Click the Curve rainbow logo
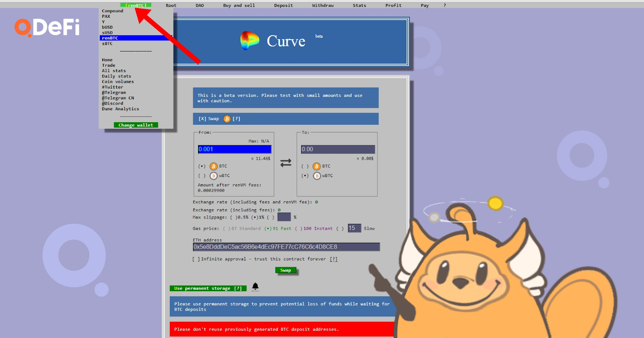Screen dimensions: 644x338 pyautogui.click(x=250, y=41)
